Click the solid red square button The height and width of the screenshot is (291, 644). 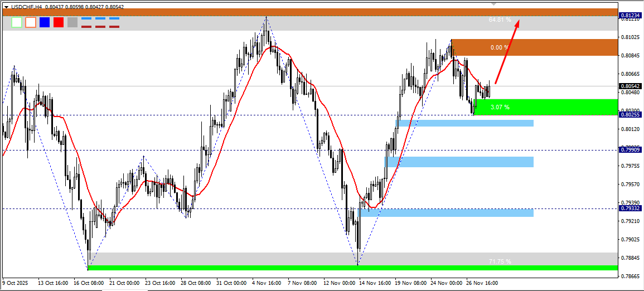tap(59, 22)
